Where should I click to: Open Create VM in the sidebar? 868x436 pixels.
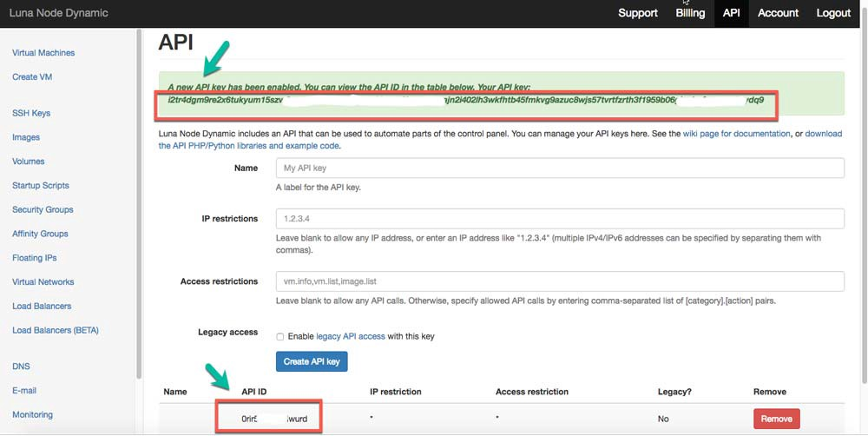pos(32,77)
